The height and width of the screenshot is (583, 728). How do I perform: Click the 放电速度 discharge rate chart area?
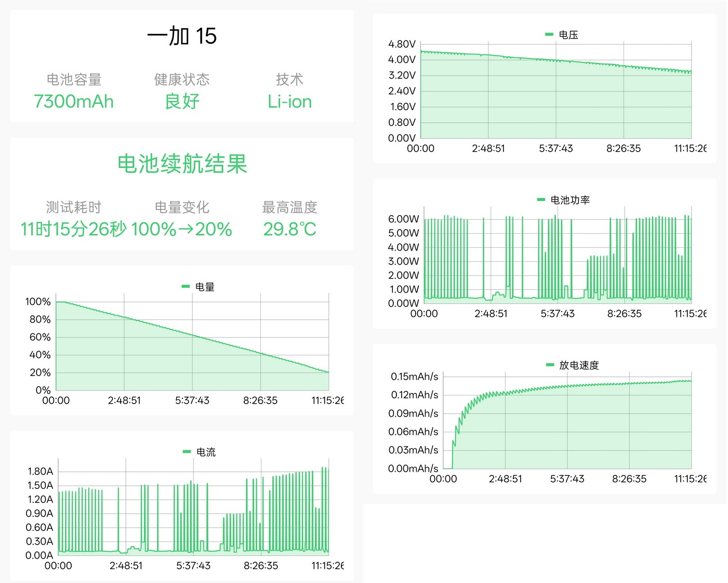click(x=567, y=420)
